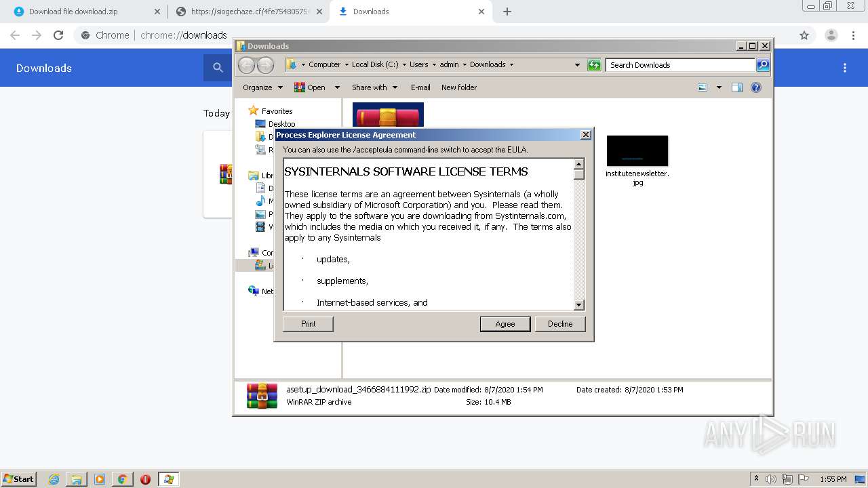Open address bar previous locations dropdown
The height and width of the screenshot is (488, 868).
point(577,65)
